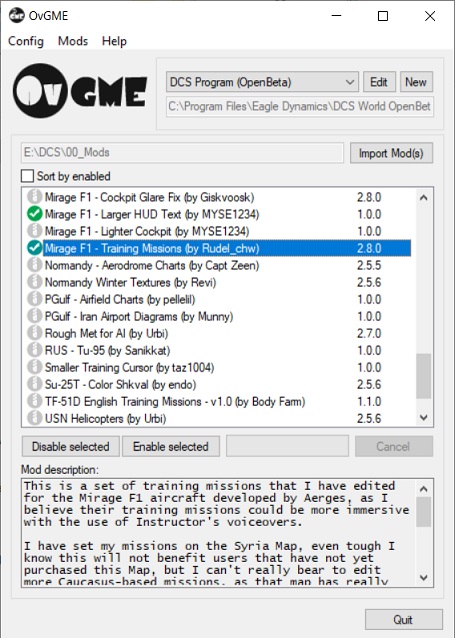Click the mod description scroll down arrow

423,577
